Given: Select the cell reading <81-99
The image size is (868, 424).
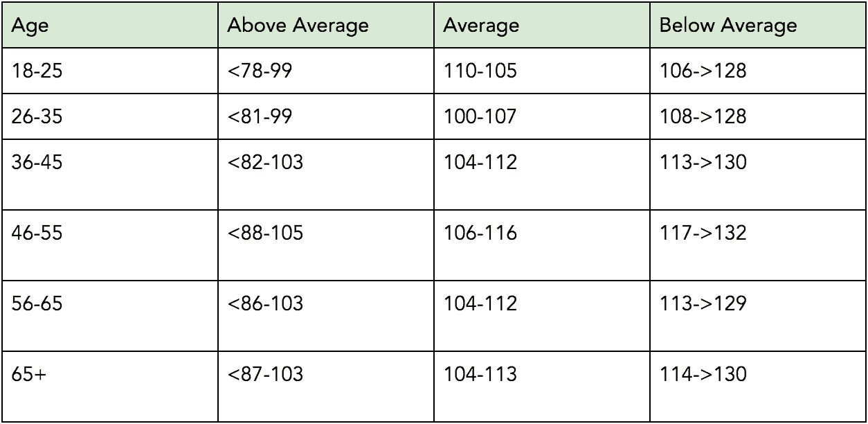Looking at the screenshot, I should [326, 116].
